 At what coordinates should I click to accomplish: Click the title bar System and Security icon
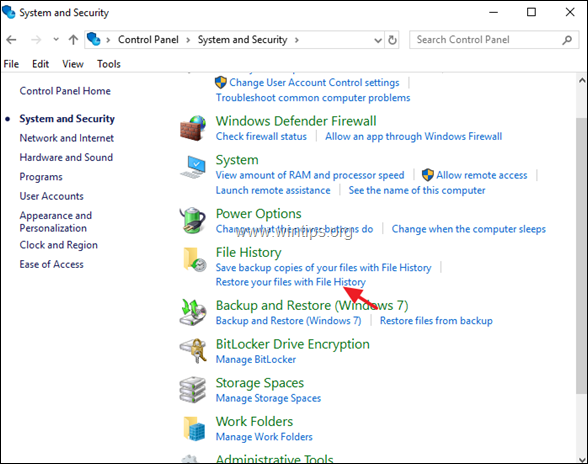click(x=9, y=12)
